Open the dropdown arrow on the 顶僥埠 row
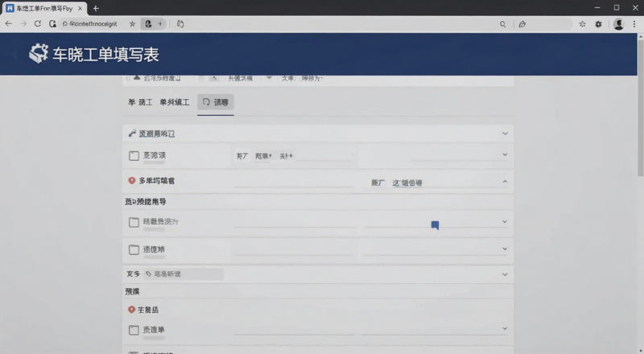 505,249
